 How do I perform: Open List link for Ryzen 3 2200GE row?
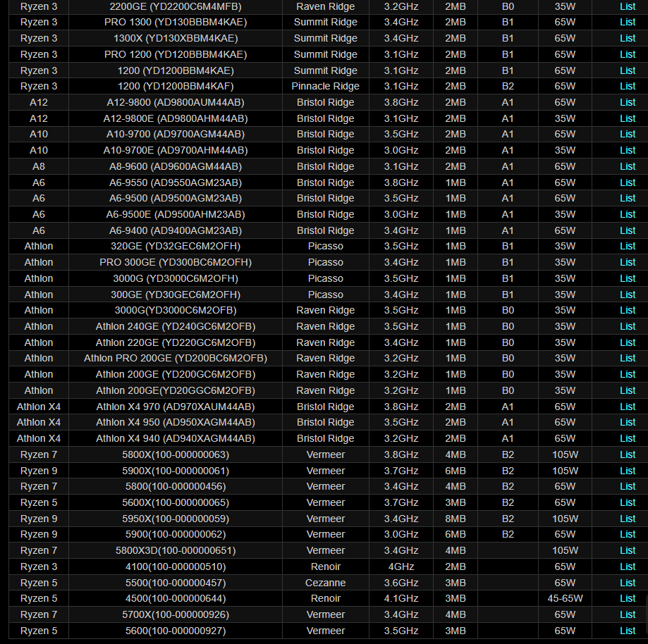(628, 6)
